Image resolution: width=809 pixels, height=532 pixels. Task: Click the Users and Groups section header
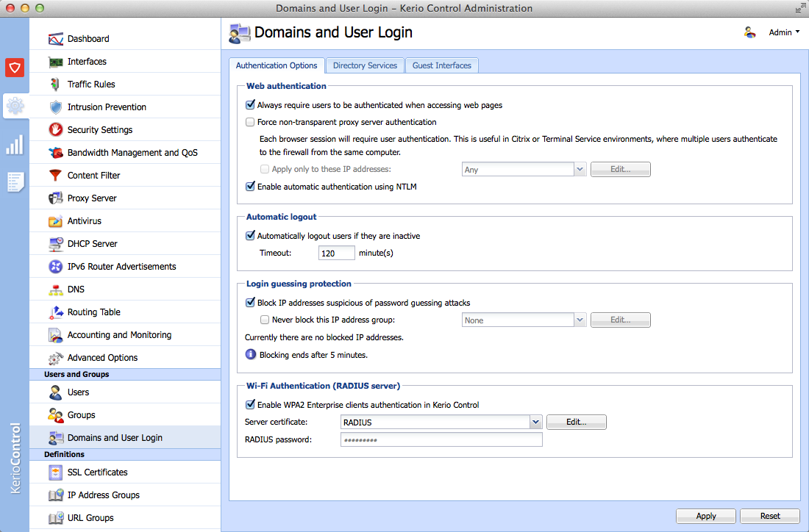click(125, 374)
